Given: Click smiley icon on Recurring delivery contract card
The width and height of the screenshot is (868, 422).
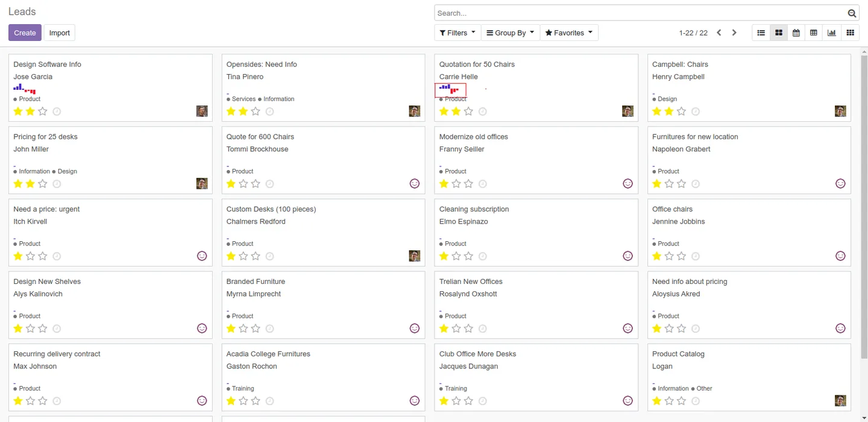Looking at the screenshot, I should pos(202,400).
